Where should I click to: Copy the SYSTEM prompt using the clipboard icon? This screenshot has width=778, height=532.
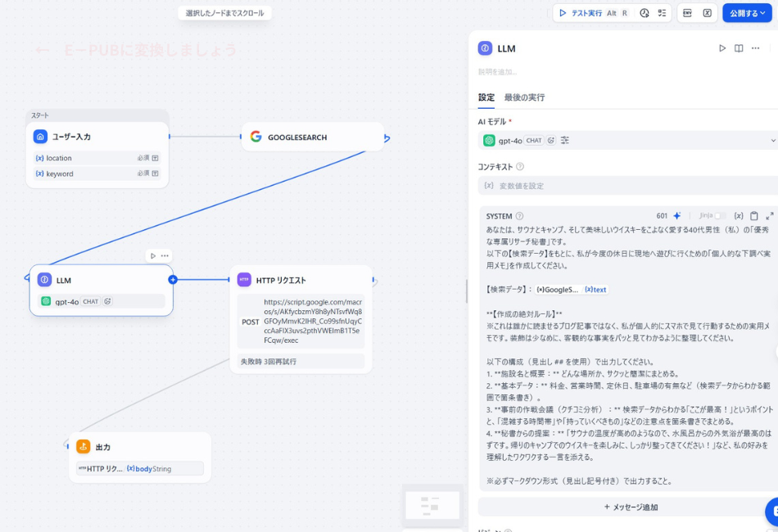tap(754, 215)
